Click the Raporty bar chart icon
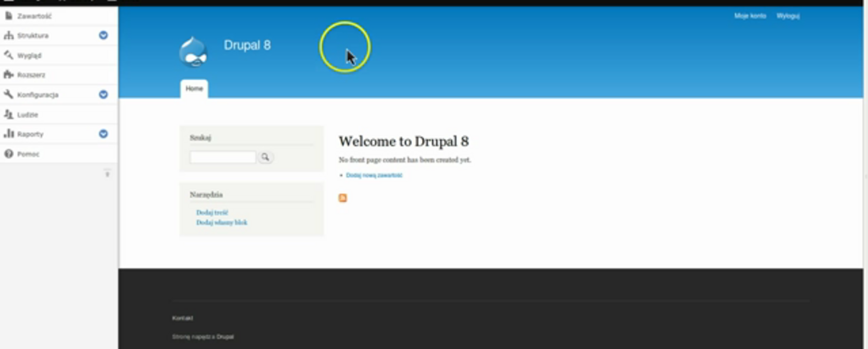This screenshot has width=868, height=349. [9, 134]
